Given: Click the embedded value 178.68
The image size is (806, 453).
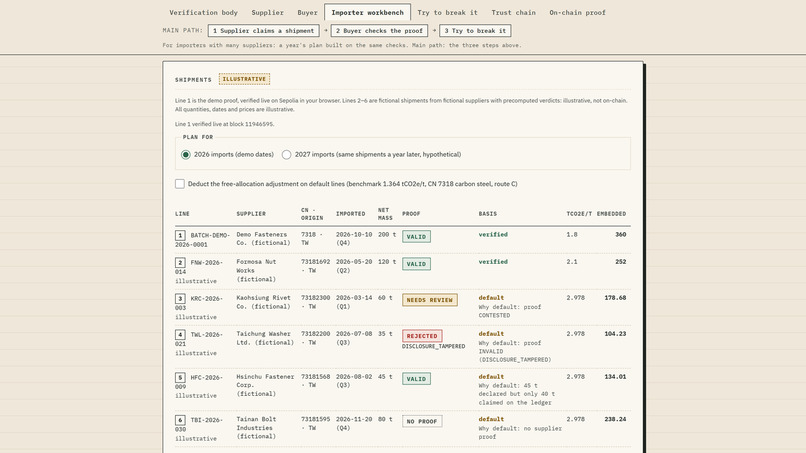Looking at the screenshot, I should tap(615, 298).
